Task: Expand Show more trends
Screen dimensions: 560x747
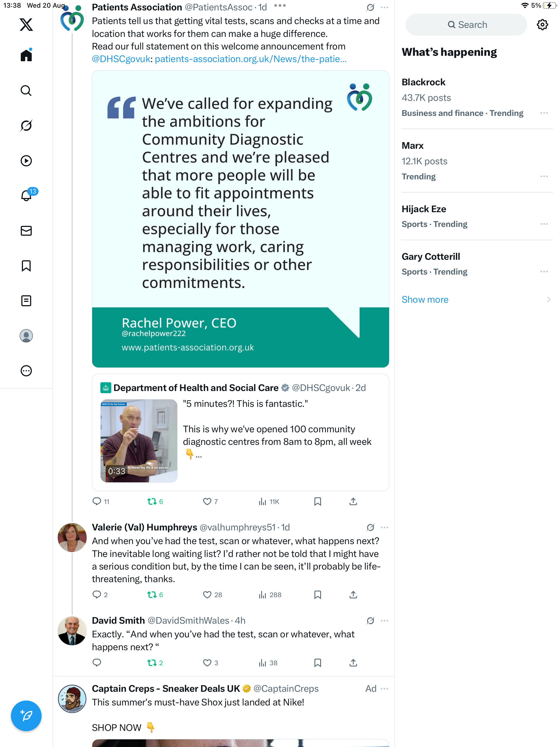Action: coord(425,300)
